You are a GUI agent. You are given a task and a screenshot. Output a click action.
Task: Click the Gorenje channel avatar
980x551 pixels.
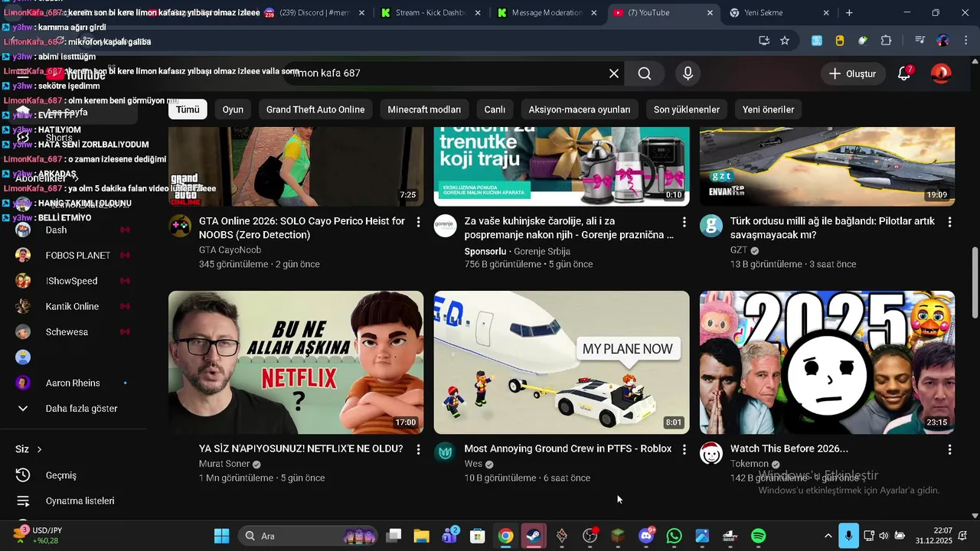pos(446,226)
